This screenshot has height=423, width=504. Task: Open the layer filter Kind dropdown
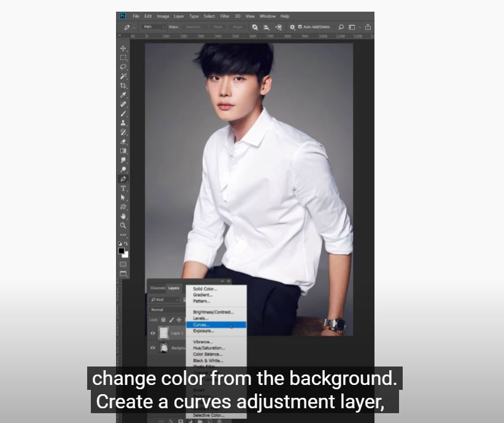[165, 300]
